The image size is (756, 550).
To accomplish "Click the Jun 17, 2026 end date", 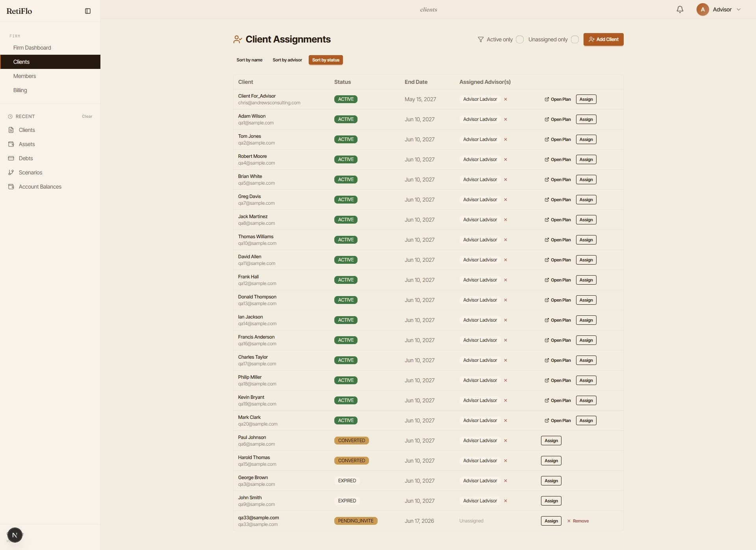I will pos(419,521).
